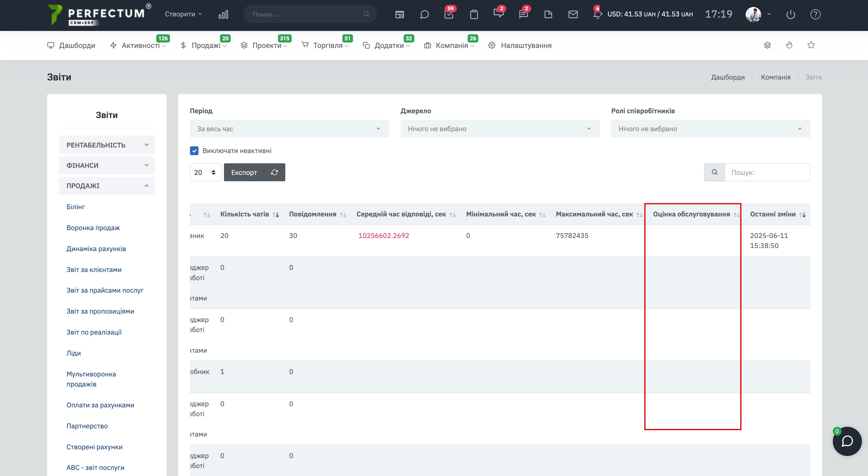Image resolution: width=868 pixels, height=476 pixels.
Task: Open the mail envelope icon
Action: point(573,14)
